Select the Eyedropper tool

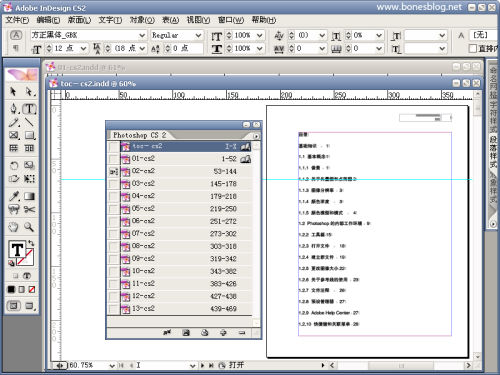pos(13,196)
